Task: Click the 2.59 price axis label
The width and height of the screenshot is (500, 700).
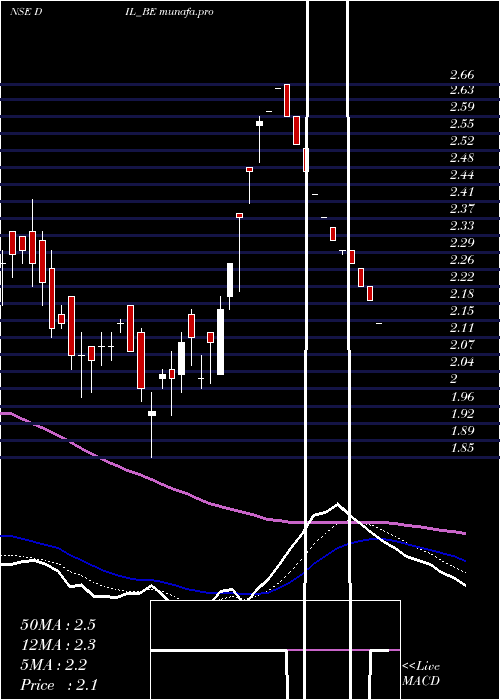Action: coord(462,107)
